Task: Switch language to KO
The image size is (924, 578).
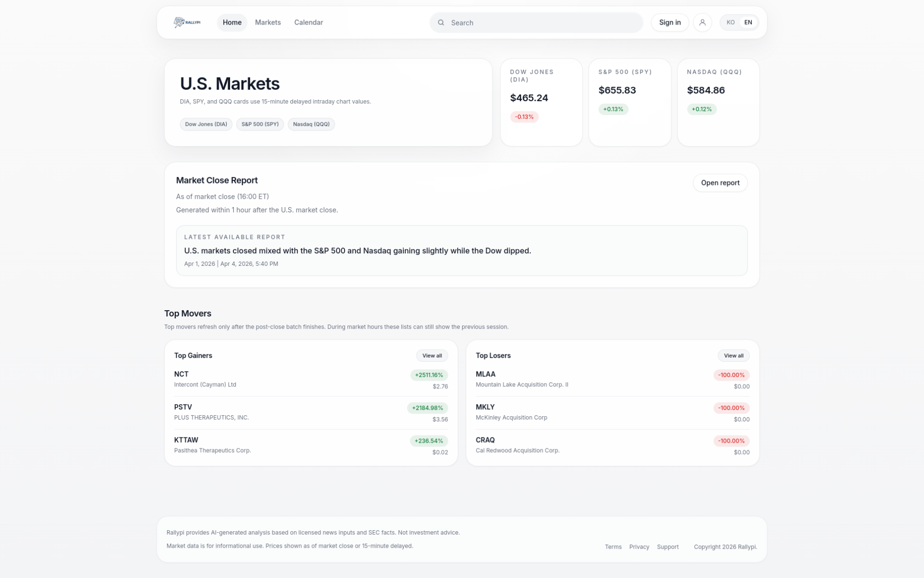Action: (730, 22)
